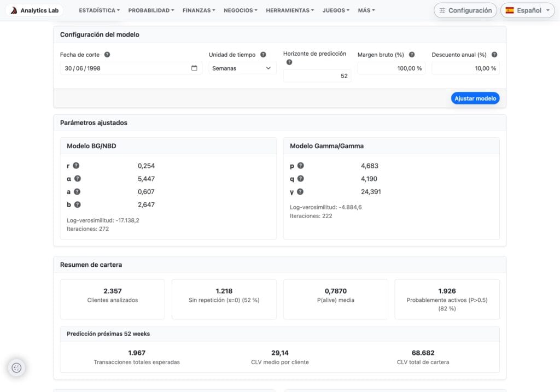The image size is (560, 392).
Task: Select the 2.357 Clientes analizados value
Action: coord(113,291)
